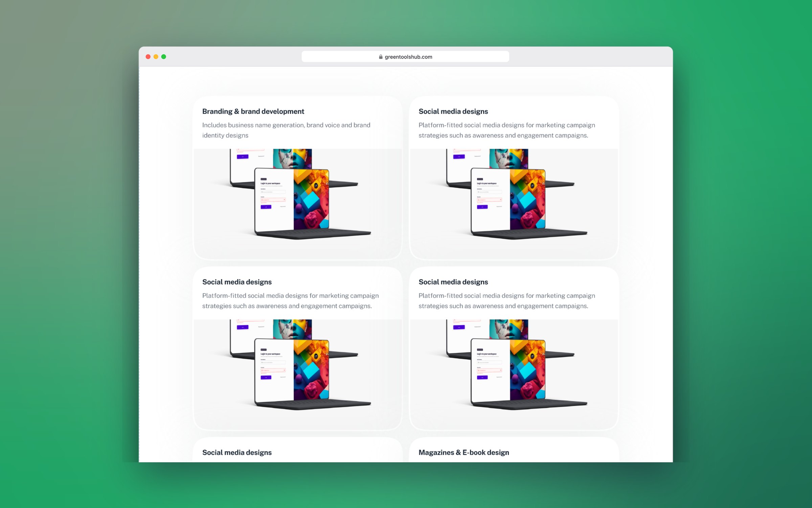This screenshot has width=812, height=508.
Task: Select the Magazines & E-book design heading
Action: tap(464, 452)
